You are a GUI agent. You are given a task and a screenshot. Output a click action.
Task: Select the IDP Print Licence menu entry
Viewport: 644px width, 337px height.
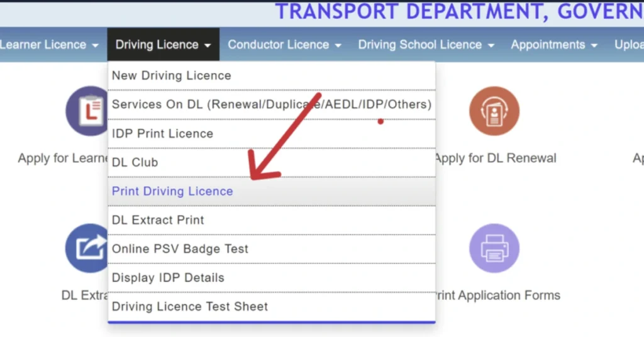[x=162, y=133]
